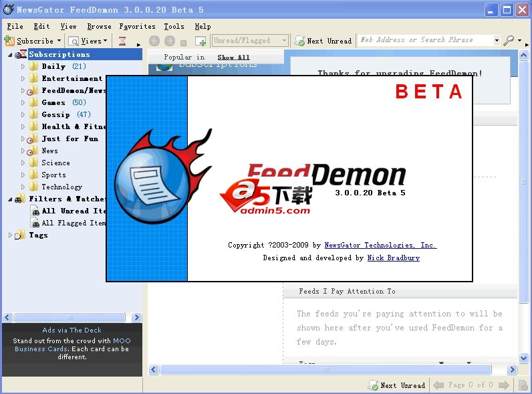Click the Feeds I Pay Attention To header
The image size is (532, 394).
point(347,291)
